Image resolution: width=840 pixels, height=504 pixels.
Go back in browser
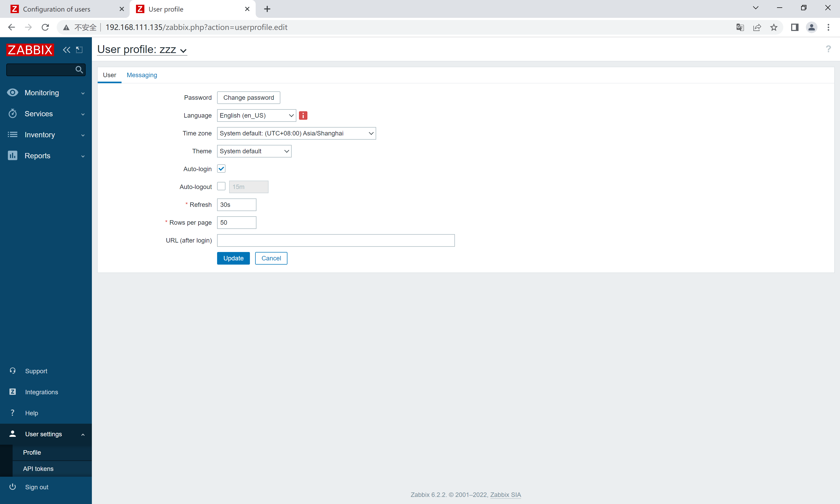pyautogui.click(x=12, y=27)
